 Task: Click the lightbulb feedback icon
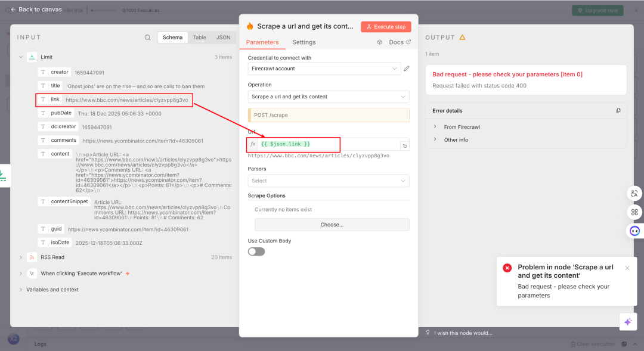coord(428,333)
